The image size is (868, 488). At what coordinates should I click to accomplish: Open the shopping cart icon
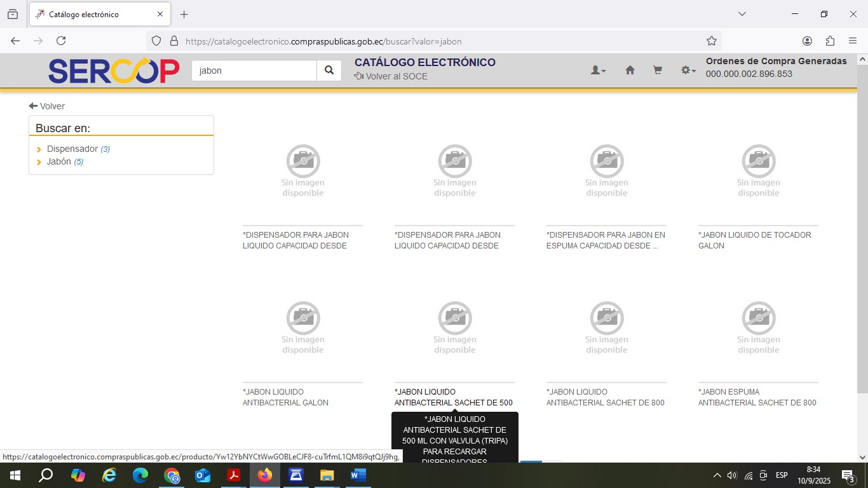click(658, 71)
